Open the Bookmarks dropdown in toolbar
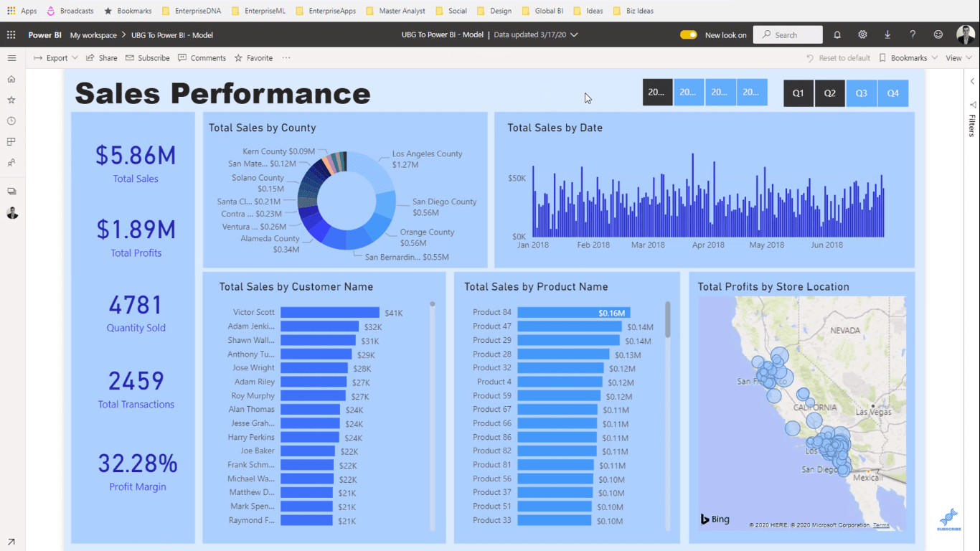This screenshot has height=551, width=980. (x=908, y=58)
